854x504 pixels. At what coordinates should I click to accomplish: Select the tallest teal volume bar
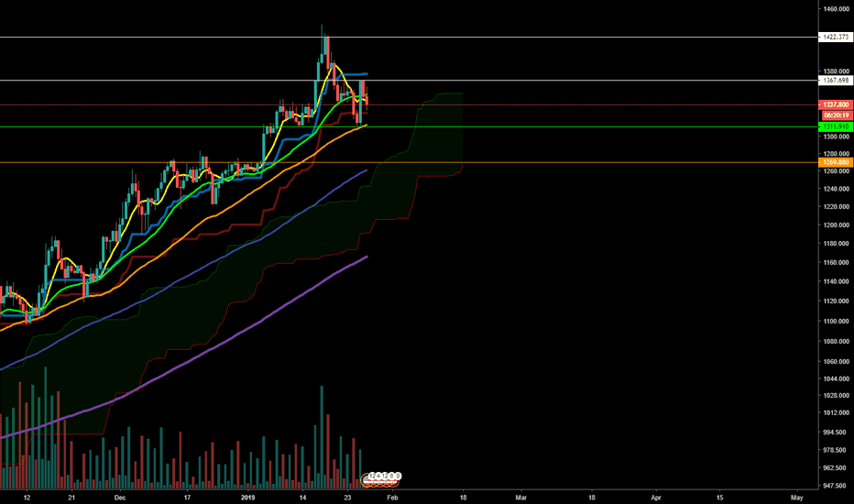(x=45, y=428)
